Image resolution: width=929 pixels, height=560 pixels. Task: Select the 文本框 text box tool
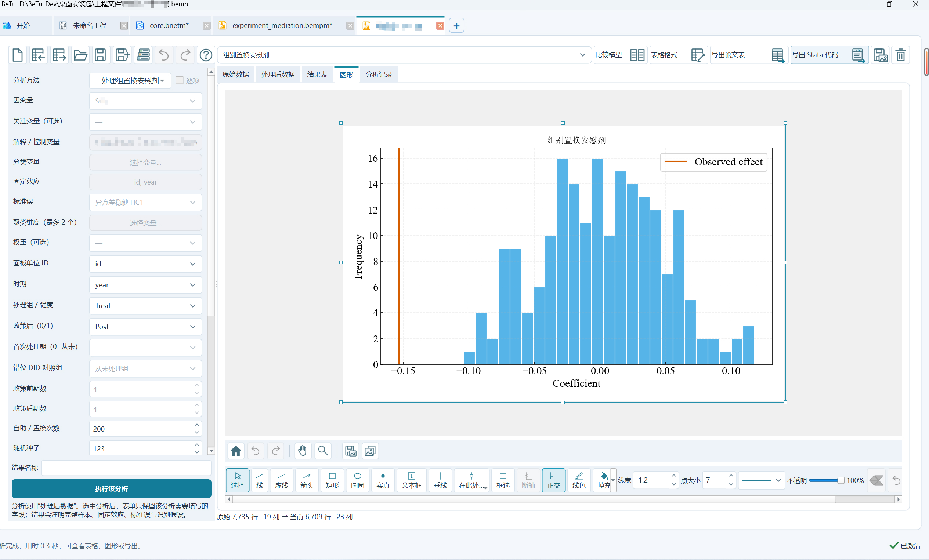411,480
